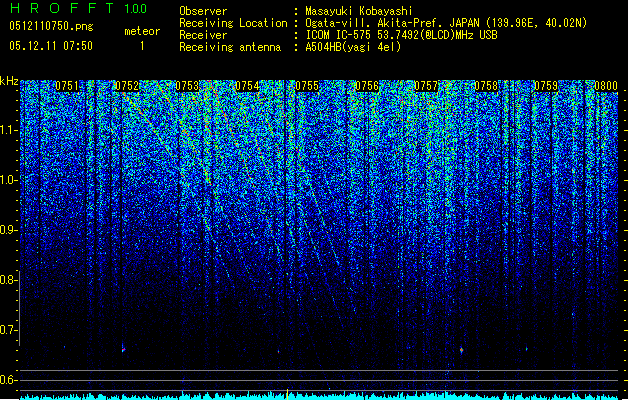Click the 'Receiving Location' field label
The image size is (629, 400).
[233, 23]
